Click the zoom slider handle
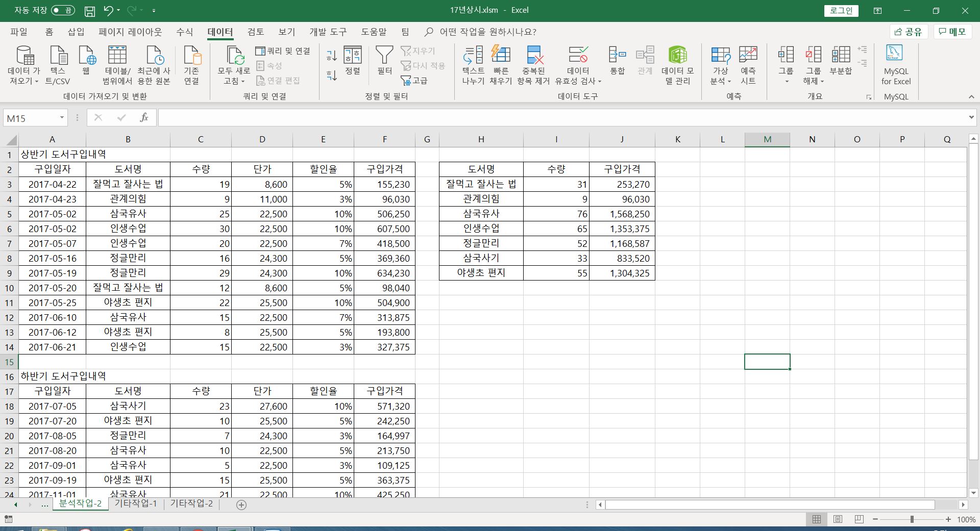 tap(912, 519)
